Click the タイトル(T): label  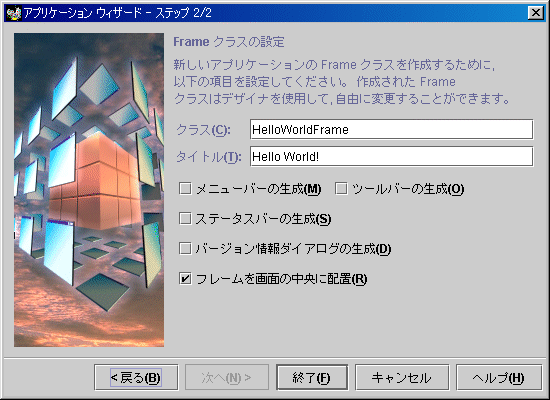[x=209, y=157]
